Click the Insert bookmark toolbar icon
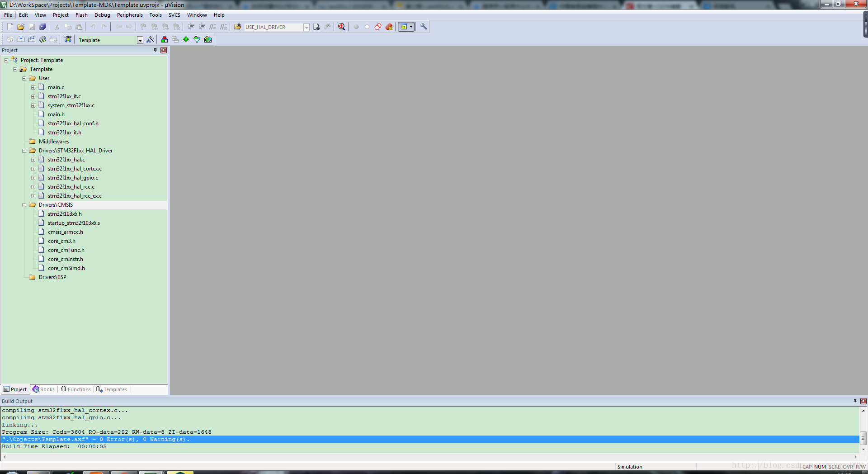Screen dimensions: 868x474 (x=143, y=27)
